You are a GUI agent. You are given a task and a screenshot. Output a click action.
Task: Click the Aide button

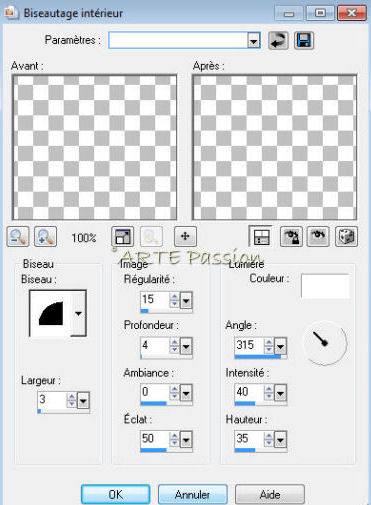[x=270, y=494]
